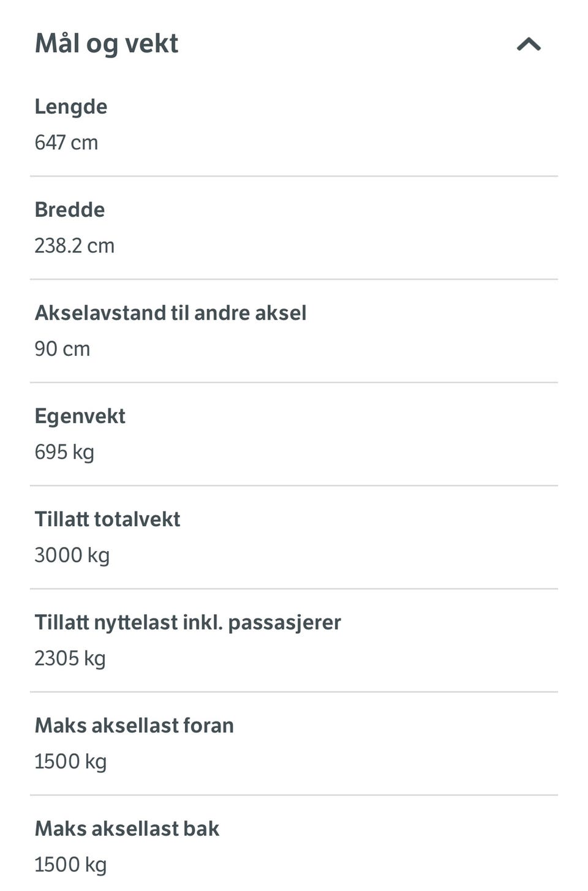Click the Maks aksellast bak label
588x891 pixels.
(127, 829)
